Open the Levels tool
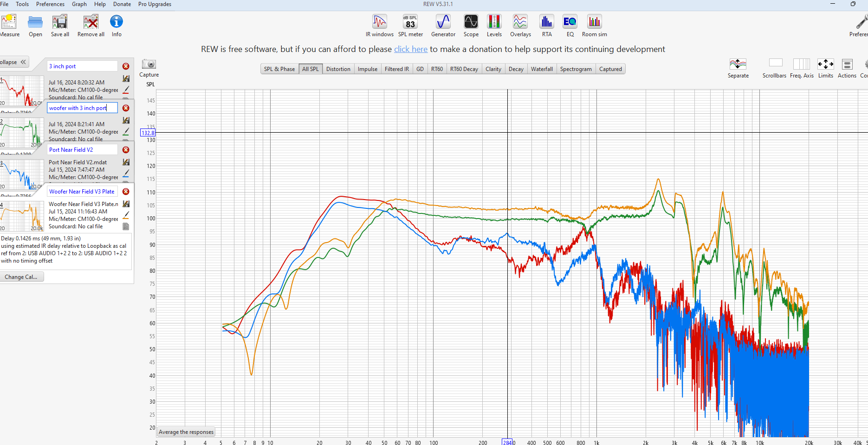This screenshot has height=445, width=868. click(x=494, y=22)
